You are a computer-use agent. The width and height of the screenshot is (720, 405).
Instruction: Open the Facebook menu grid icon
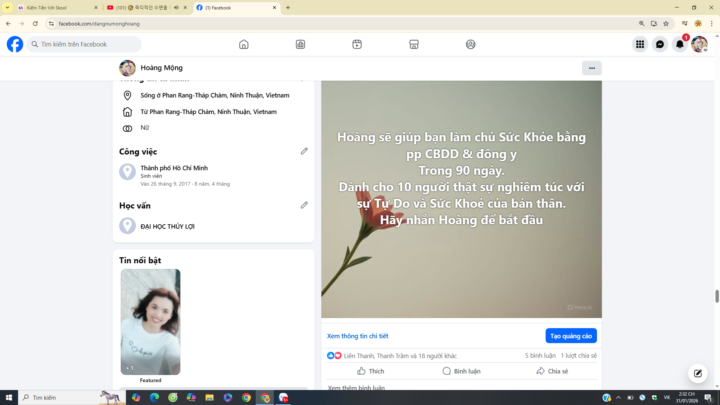click(640, 45)
